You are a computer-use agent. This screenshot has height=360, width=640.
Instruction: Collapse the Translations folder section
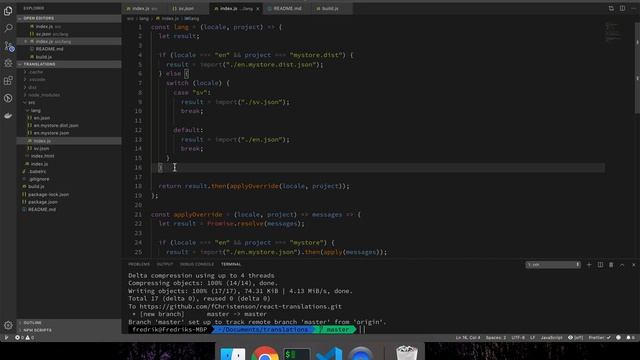pos(69,64)
